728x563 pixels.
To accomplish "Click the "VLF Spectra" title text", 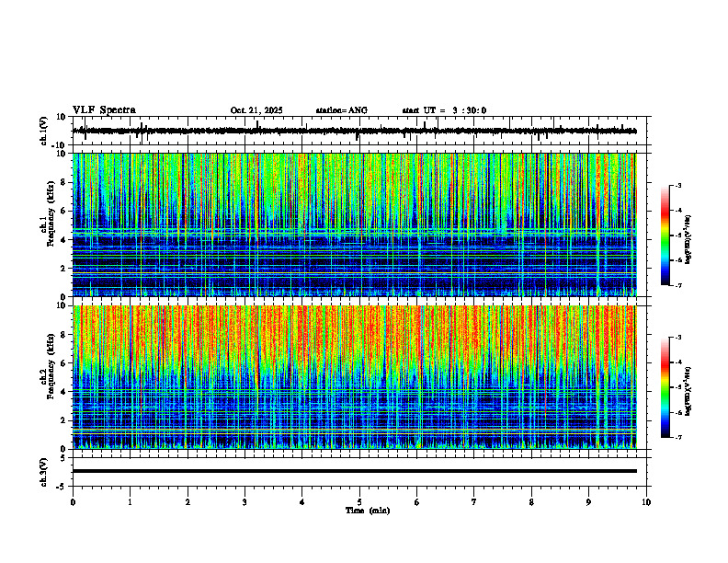I will click(x=104, y=110).
